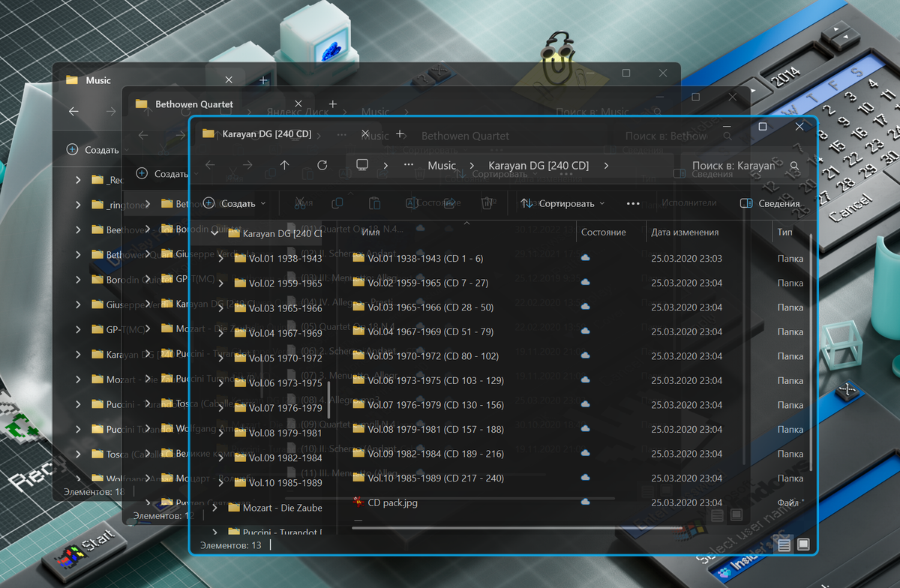Toggle the Сведения details pane in Karayan window
The height and width of the screenshot is (588, 900).
[x=769, y=203]
